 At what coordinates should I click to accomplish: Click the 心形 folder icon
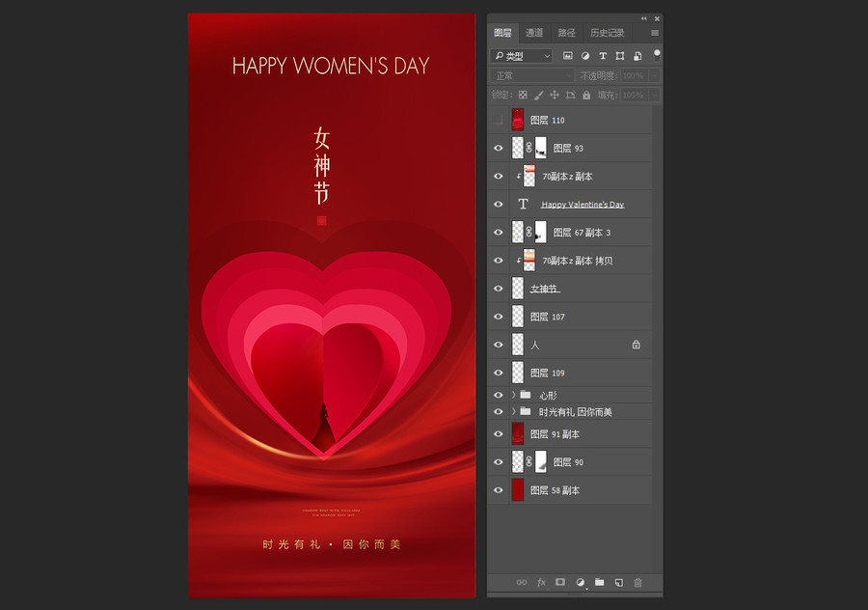526,395
